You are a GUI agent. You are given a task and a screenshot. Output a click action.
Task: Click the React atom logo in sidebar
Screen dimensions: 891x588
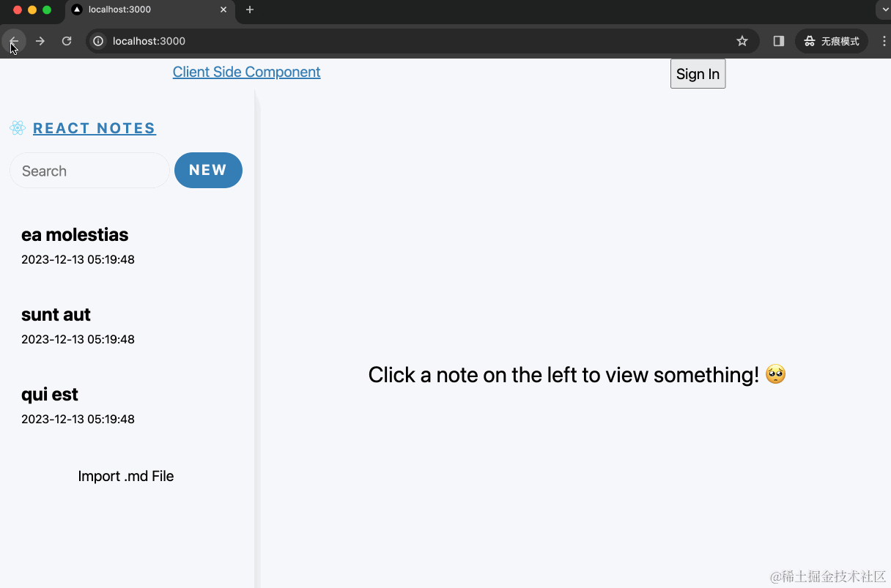tap(16, 127)
